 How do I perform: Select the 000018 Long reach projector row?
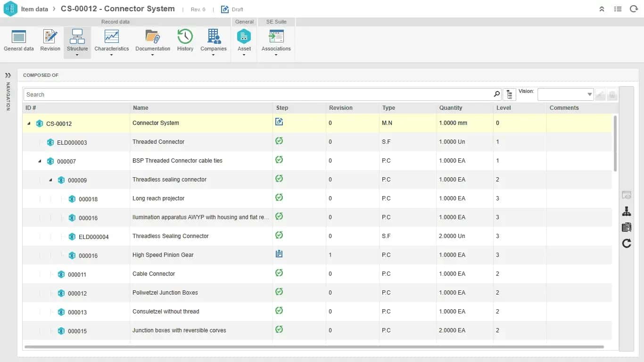(317, 198)
